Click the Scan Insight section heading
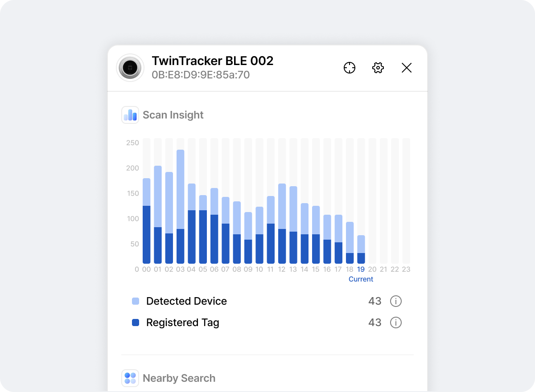This screenshot has height=392, width=535. coord(173,115)
